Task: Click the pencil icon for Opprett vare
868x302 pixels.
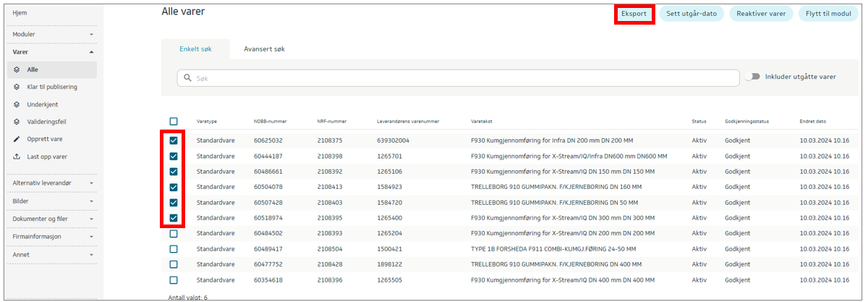Action: [x=17, y=139]
